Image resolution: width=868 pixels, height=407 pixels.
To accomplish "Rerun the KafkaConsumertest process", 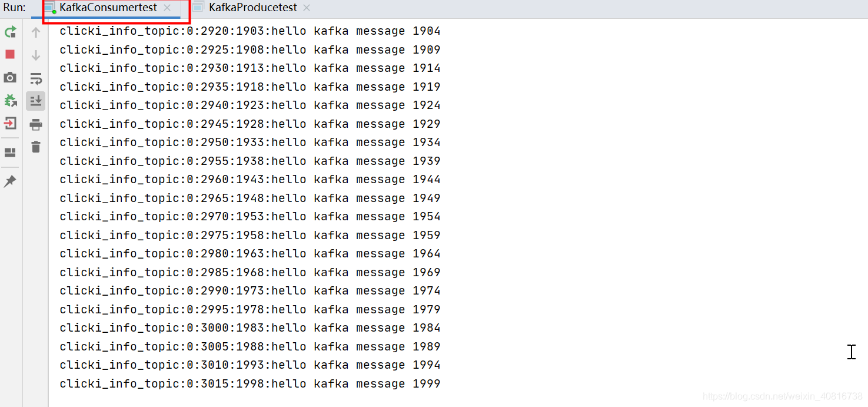I will (11, 32).
